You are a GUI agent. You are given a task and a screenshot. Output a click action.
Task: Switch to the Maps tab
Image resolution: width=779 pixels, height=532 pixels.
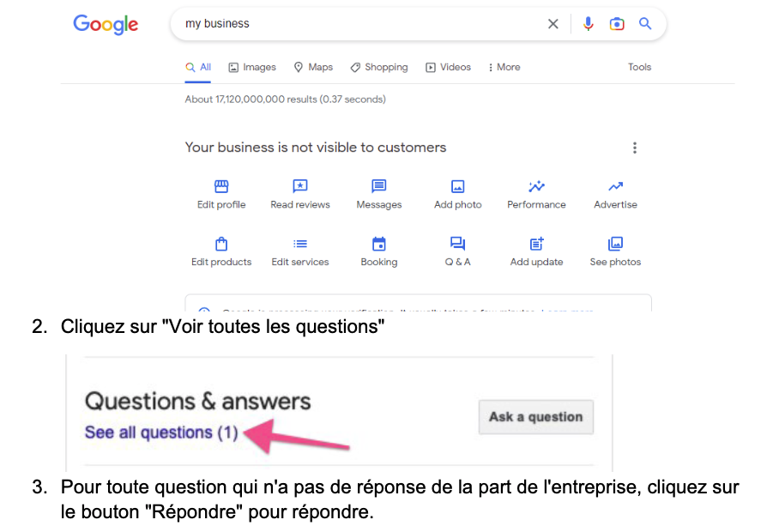click(x=313, y=67)
